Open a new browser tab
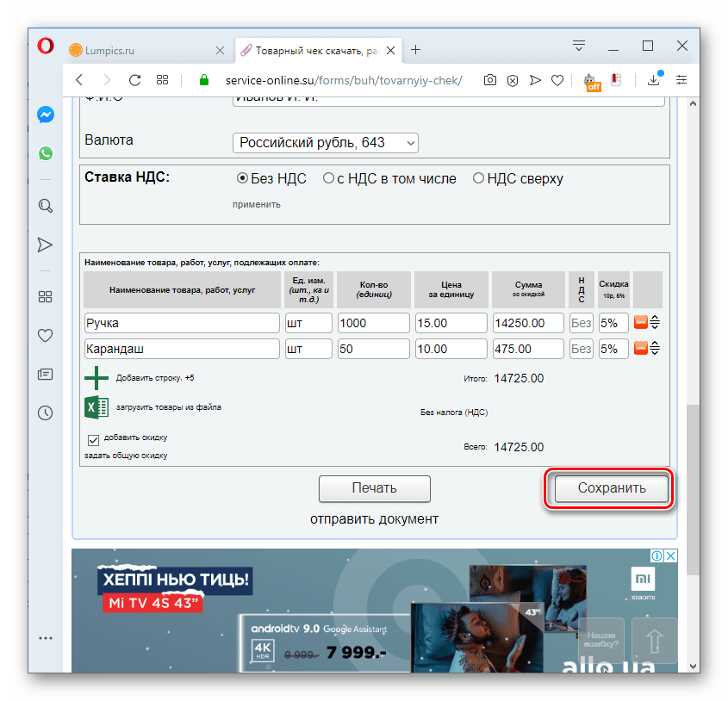 pos(416,49)
